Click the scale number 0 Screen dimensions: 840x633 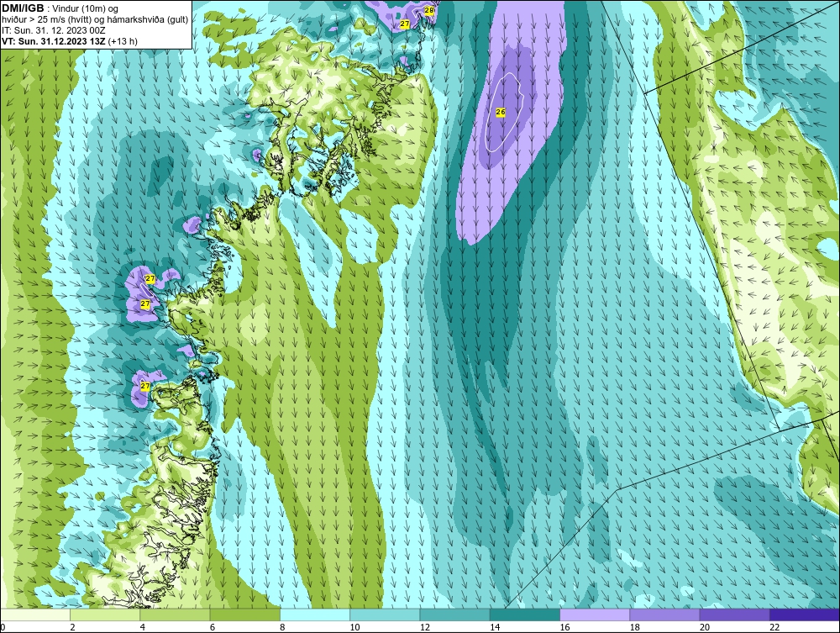[x=3, y=628]
